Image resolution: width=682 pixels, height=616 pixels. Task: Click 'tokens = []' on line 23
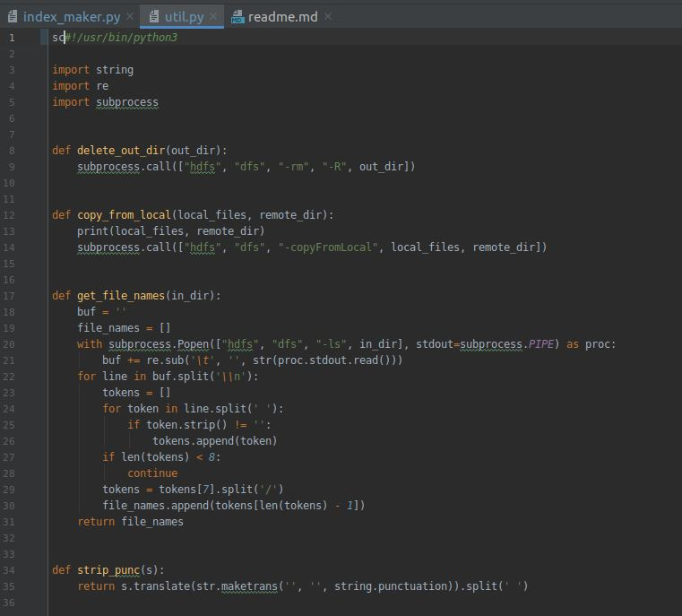[x=136, y=393]
